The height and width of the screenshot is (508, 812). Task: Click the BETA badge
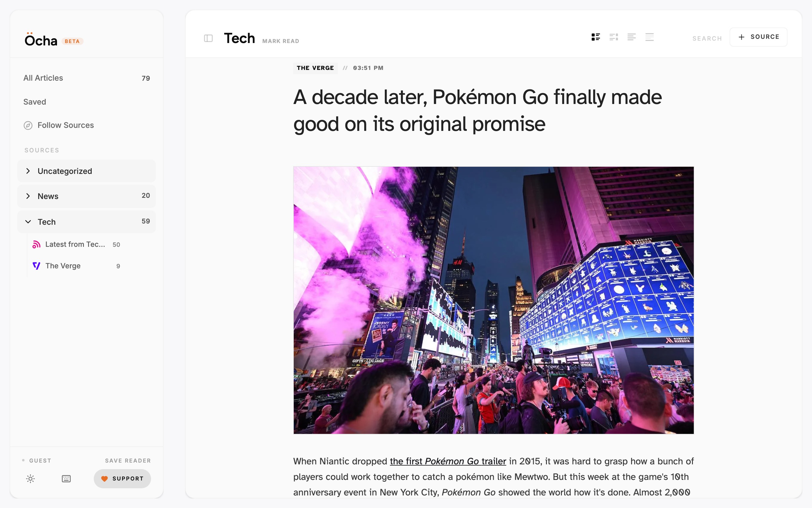tap(72, 41)
